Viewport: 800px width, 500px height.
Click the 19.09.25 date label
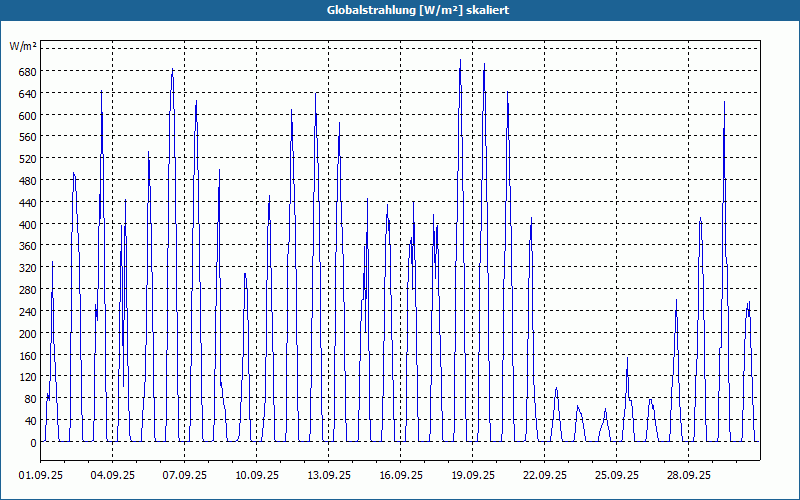click(472, 476)
